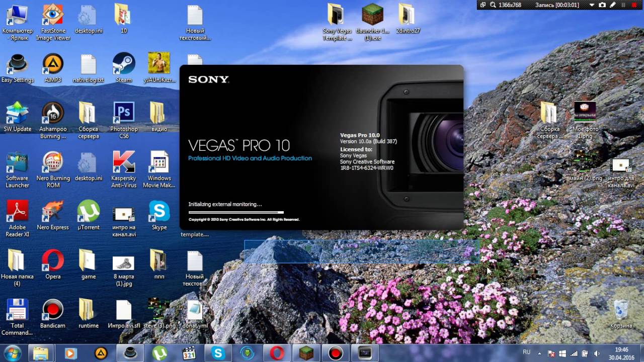
Task: Open the Компьютер - Ярлык desktop shortcut
Action: coord(17,22)
